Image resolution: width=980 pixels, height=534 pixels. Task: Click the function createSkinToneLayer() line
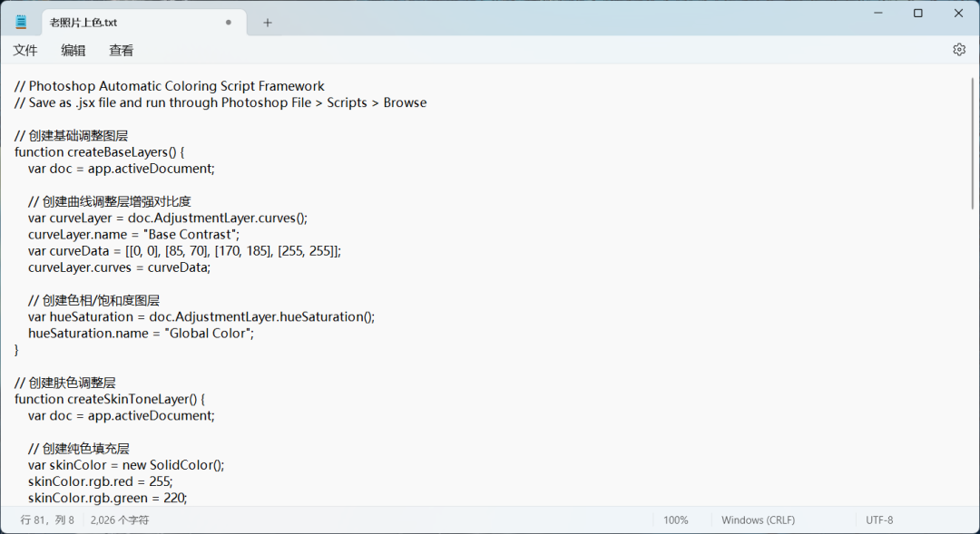111,399
